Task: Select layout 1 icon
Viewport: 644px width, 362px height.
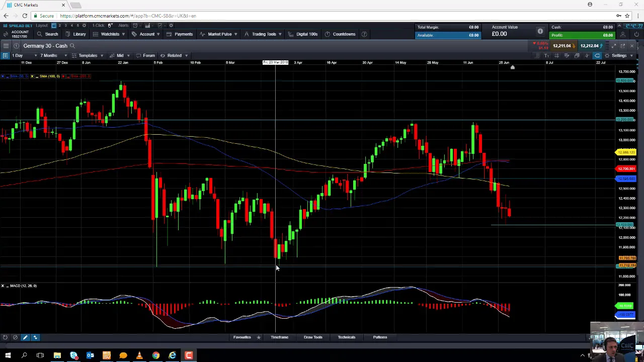Action: click(x=54, y=26)
